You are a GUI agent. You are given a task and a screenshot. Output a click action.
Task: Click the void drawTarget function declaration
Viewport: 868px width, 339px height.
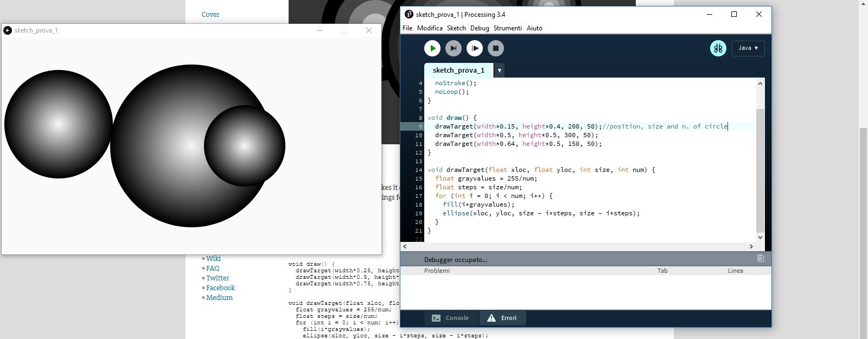click(x=541, y=170)
